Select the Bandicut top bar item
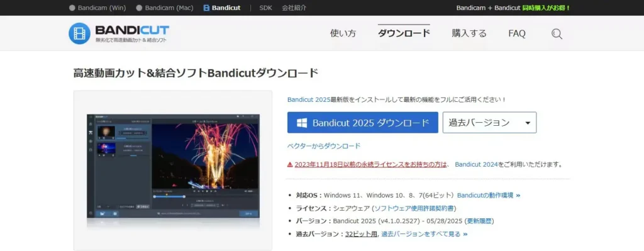The image size is (644, 251). pos(222,8)
